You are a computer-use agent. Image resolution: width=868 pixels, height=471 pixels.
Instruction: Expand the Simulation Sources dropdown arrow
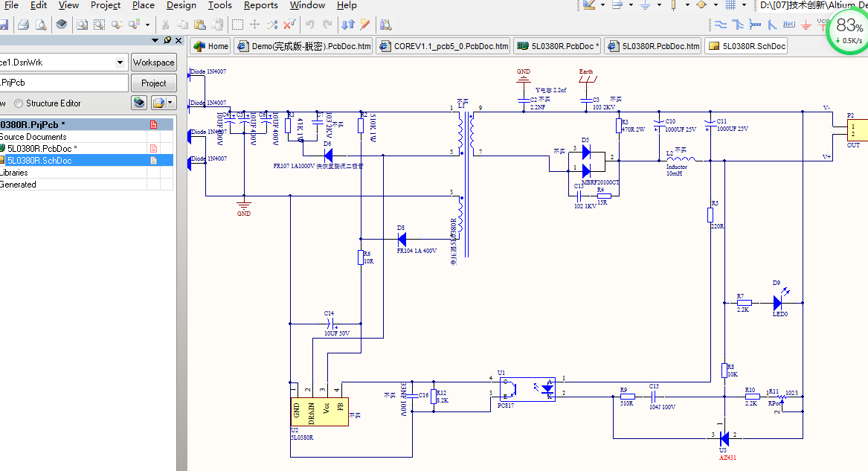[x=716, y=5]
